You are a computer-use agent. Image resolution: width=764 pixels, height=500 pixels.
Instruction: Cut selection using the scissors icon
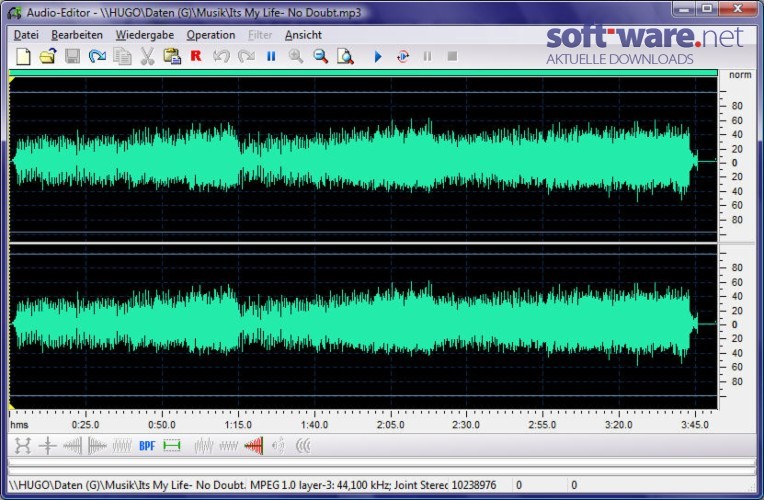(x=147, y=57)
